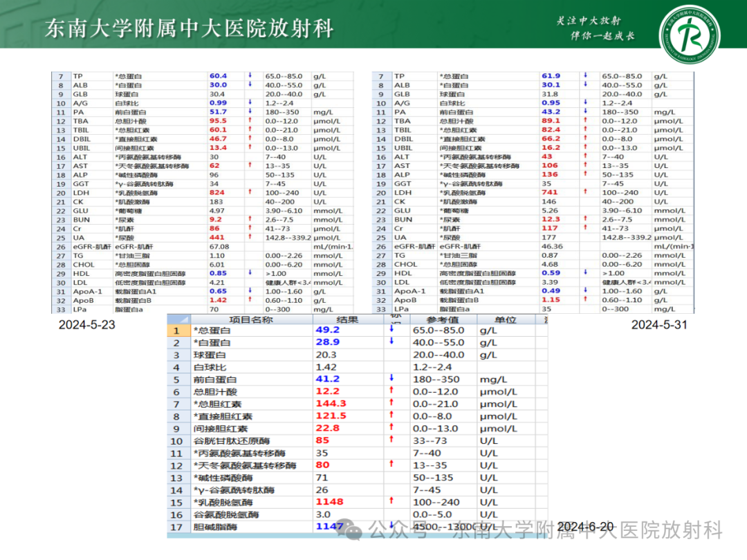Image resolution: width=747 pixels, height=560 pixels.
Task: Click the 参考值 column header
Action: tap(443, 319)
